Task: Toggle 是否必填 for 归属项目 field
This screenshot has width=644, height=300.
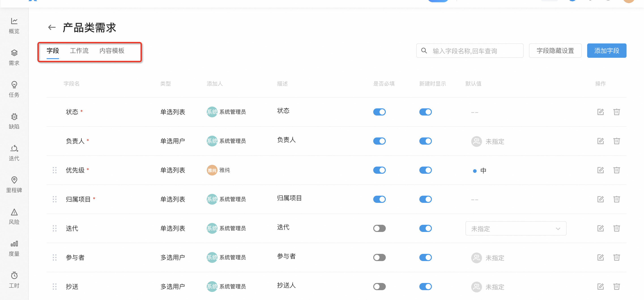Action: [x=379, y=199]
